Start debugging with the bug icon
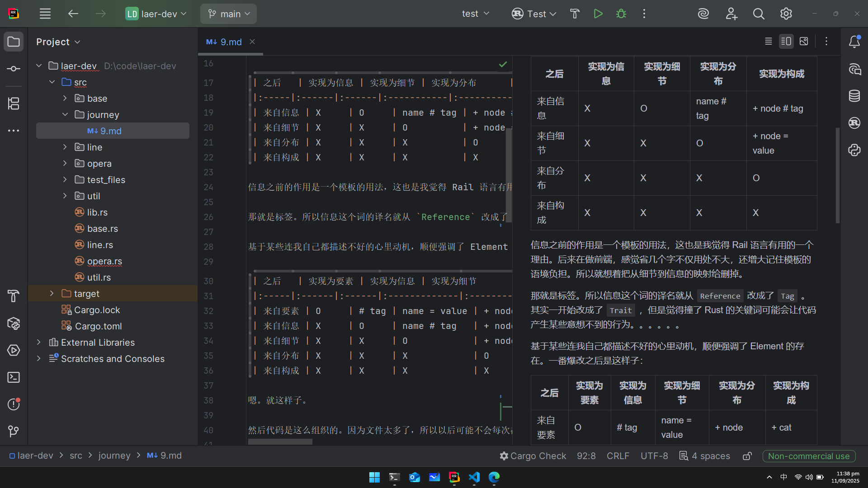The height and width of the screenshot is (488, 868). coord(621,14)
